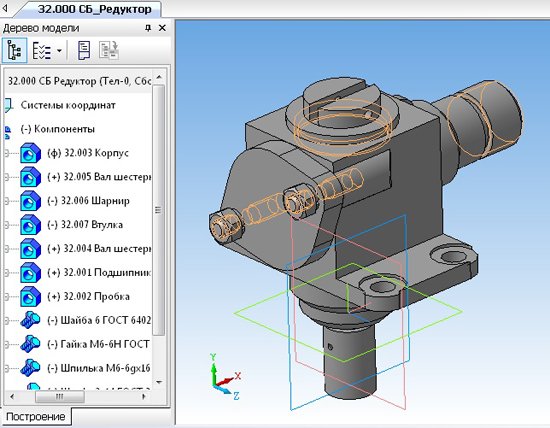Screen dimensions: 550x428
Task: Expand the 32.001 Подшипник node
Action: click(x=7, y=273)
